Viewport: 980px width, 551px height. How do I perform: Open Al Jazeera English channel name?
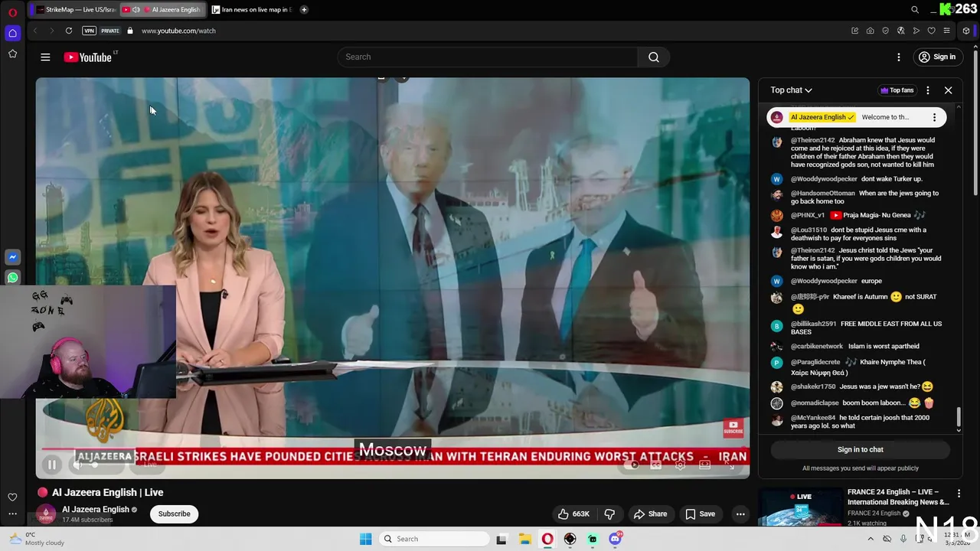pos(96,509)
